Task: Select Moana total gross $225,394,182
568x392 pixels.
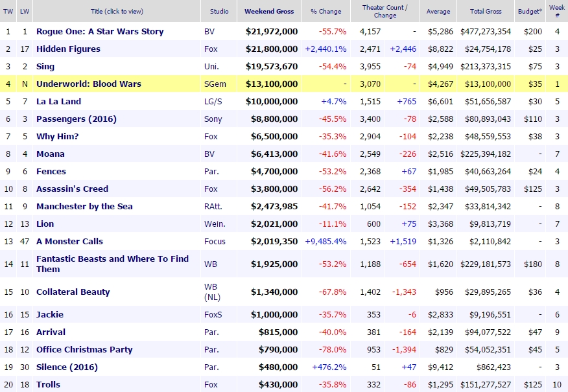Action: pos(486,154)
